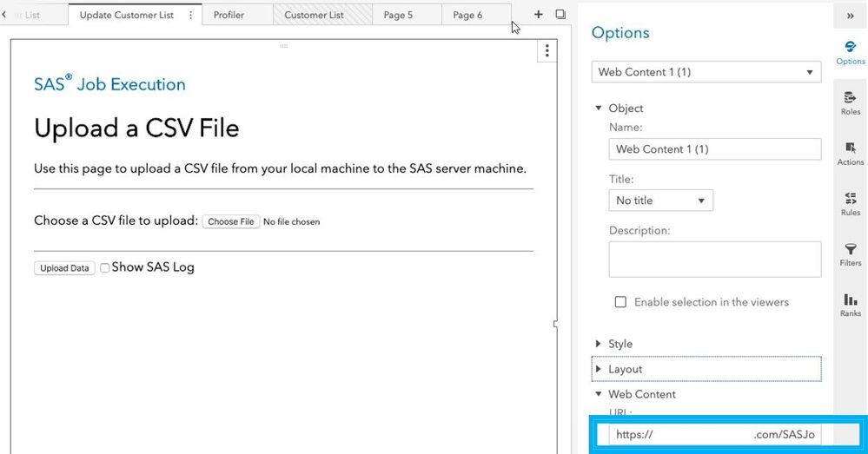Screen dimensions: 868x454
Task: Open the Roles pane icon
Action: click(x=850, y=102)
